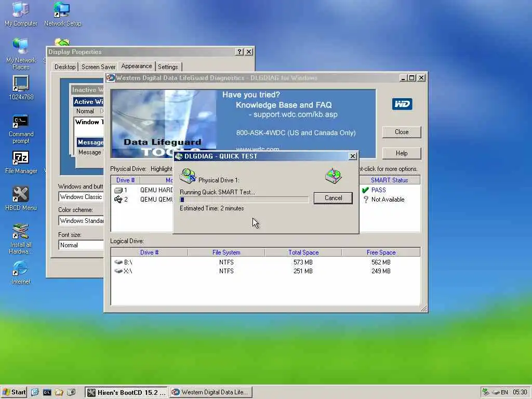Screen dimensions: 532x399
Task: Open Desktop tab in Display Properties
Action: coord(65,67)
